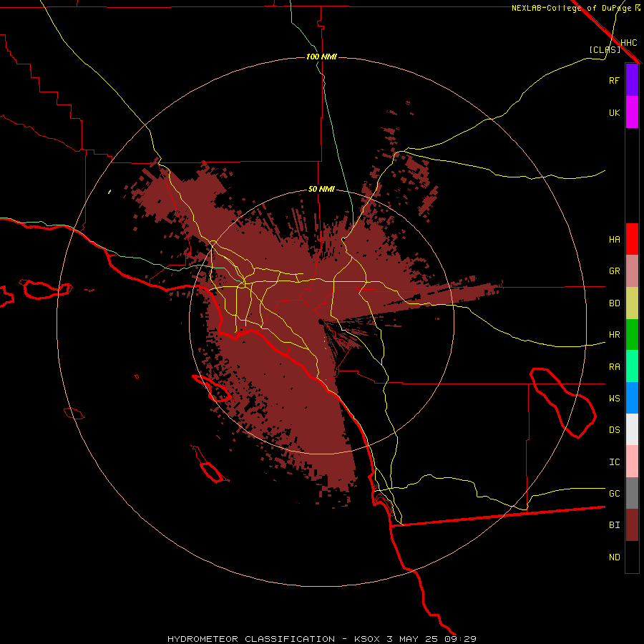Click the WS blue legend swatch
The image size is (644, 644).
632,398
